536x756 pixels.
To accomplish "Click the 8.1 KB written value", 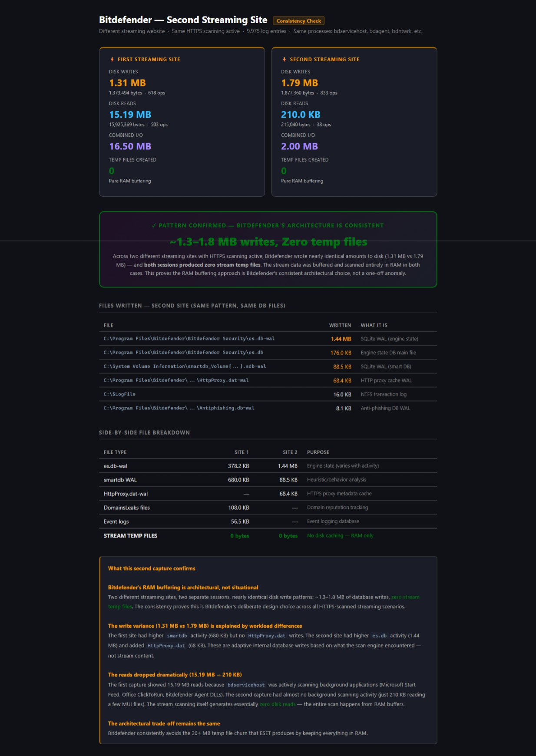I will click(344, 409).
